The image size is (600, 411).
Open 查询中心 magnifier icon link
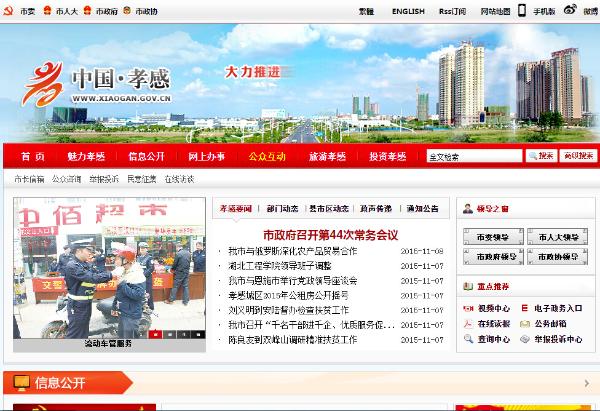click(x=468, y=339)
